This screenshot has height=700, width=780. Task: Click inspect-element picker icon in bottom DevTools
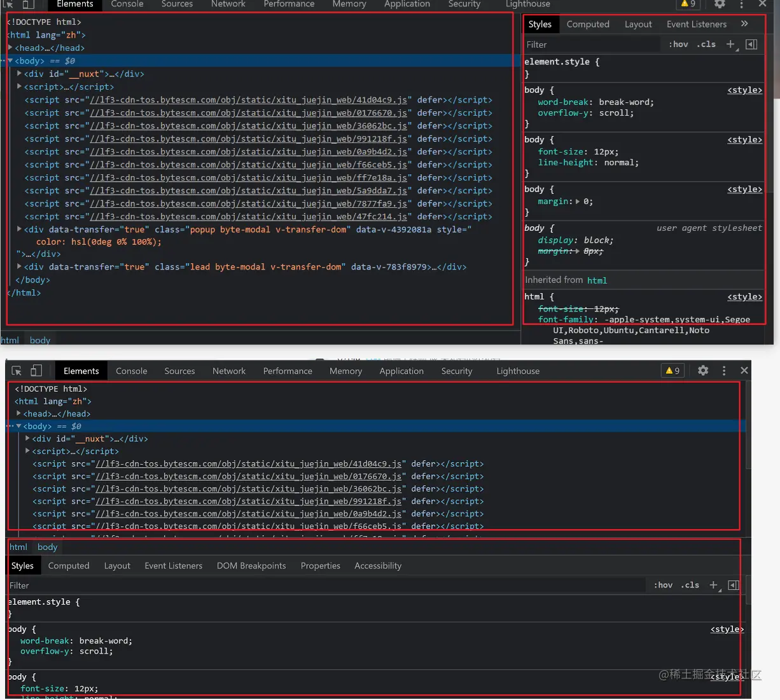(17, 371)
